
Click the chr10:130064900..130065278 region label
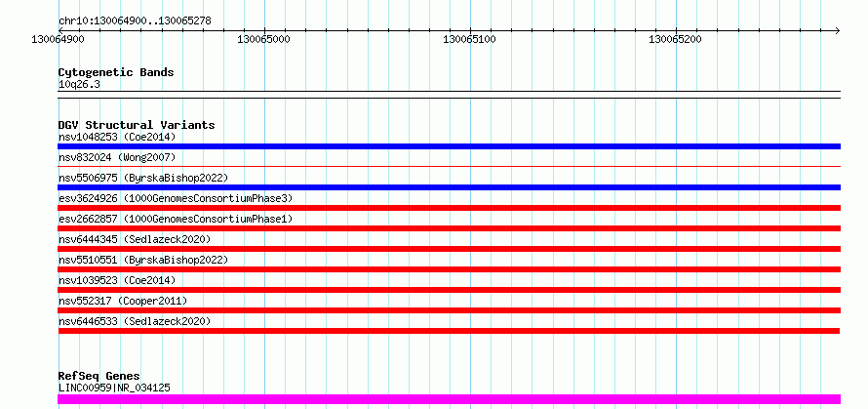[x=135, y=21]
